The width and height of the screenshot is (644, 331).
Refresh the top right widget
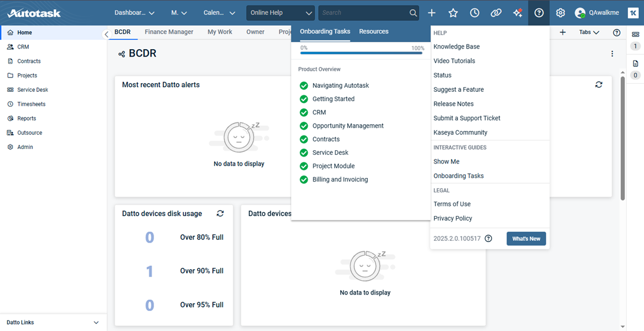pos(599,84)
